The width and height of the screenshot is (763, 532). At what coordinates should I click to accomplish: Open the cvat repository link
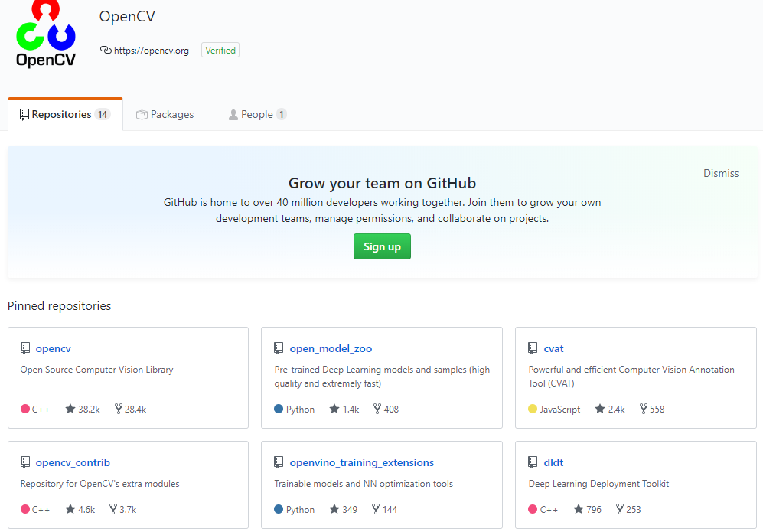553,348
